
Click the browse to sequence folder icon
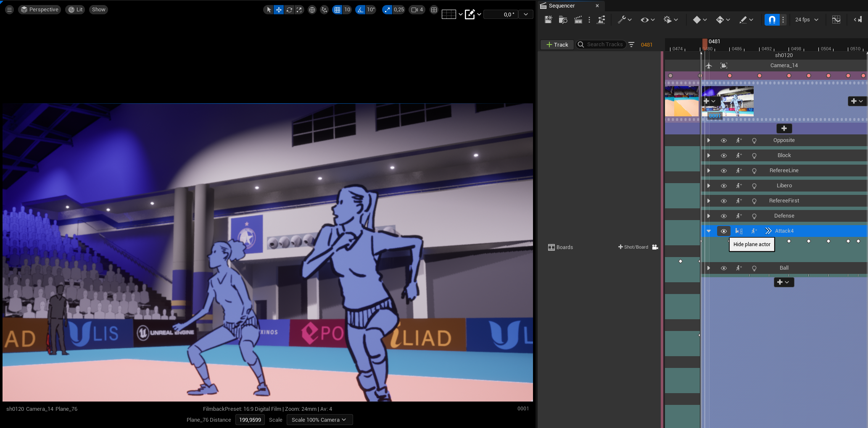563,20
